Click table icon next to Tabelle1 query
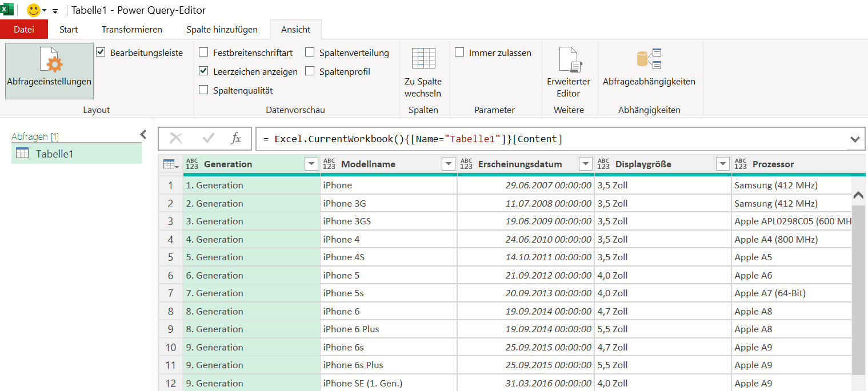The image size is (868, 391). tap(22, 153)
